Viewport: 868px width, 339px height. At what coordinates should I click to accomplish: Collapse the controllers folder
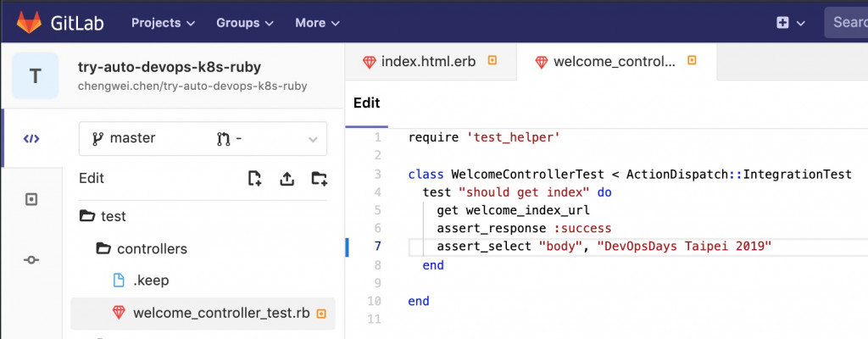(x=142, y=249)
